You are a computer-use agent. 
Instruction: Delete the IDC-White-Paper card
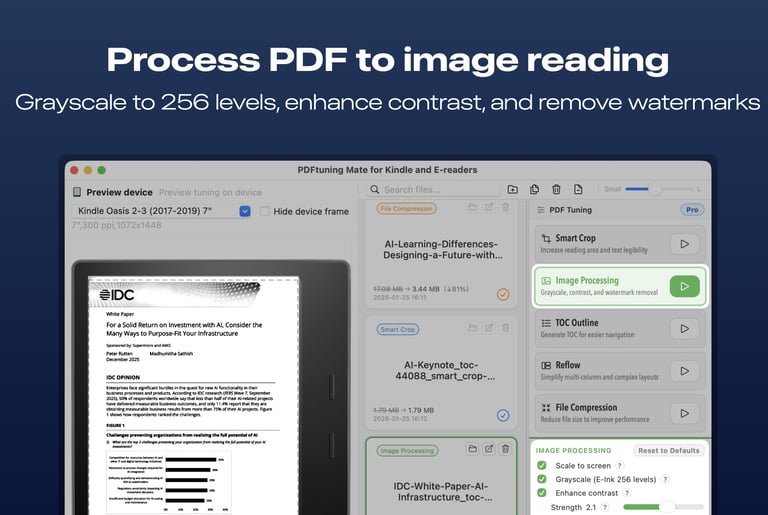pos(505,448)
